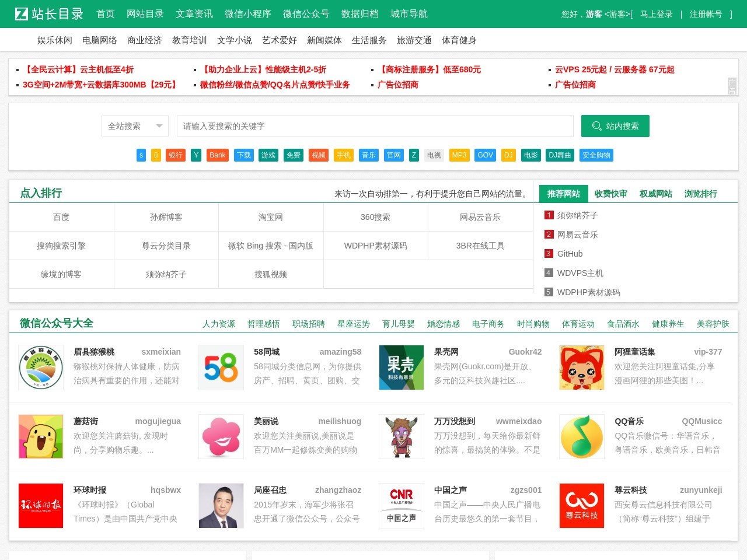Click the MP3 quick search badge
The image size is (747, 560).
coord(459,155)
